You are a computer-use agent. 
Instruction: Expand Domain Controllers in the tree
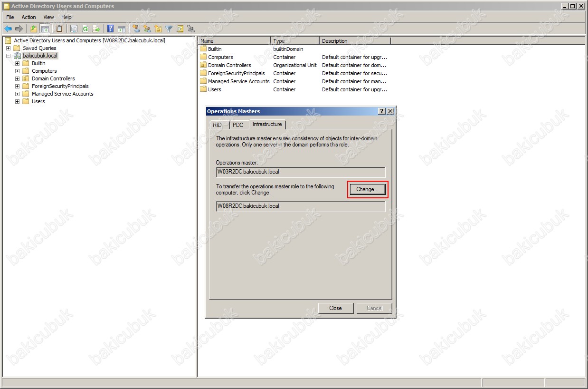coord(18,78)
